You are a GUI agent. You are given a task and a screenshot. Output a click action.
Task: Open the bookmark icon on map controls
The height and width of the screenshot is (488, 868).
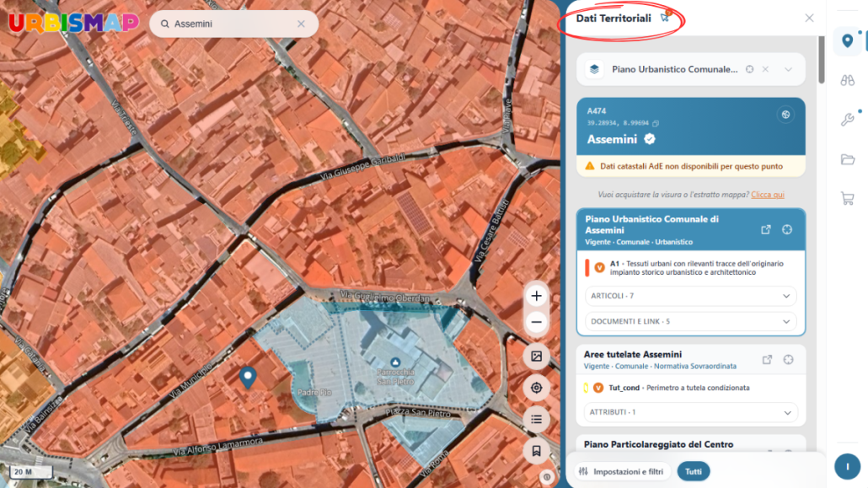[536, 451]
